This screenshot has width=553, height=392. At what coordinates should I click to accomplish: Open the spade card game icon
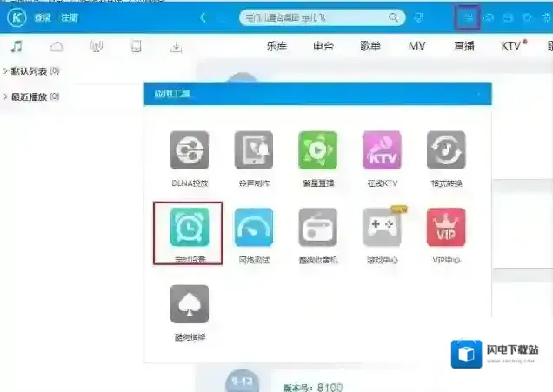click(x=189, y=303)
